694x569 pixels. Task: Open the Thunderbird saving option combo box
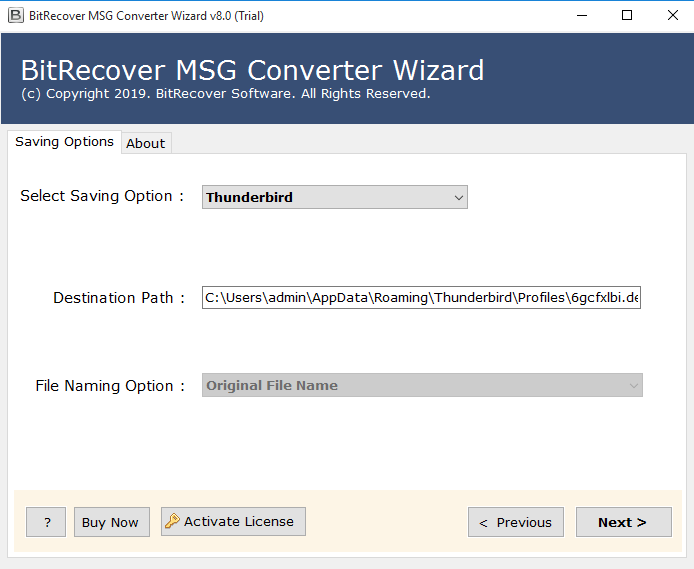tap(325, 197)
